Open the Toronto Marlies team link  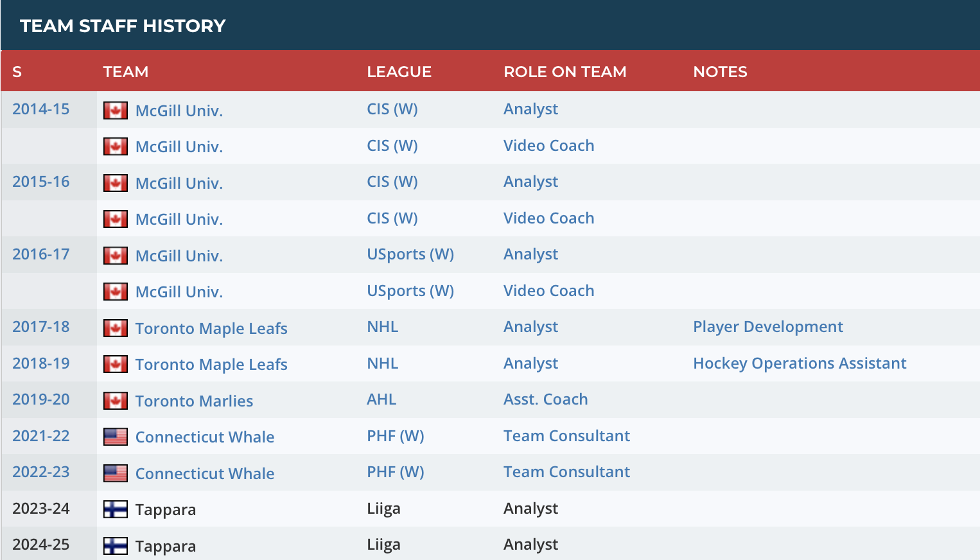point(194,401)
